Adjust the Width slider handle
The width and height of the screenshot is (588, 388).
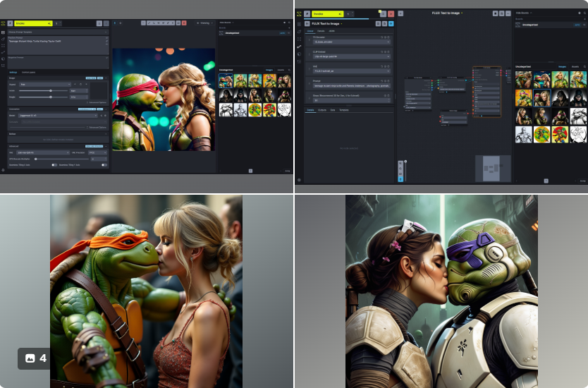[x=51, y=91]
